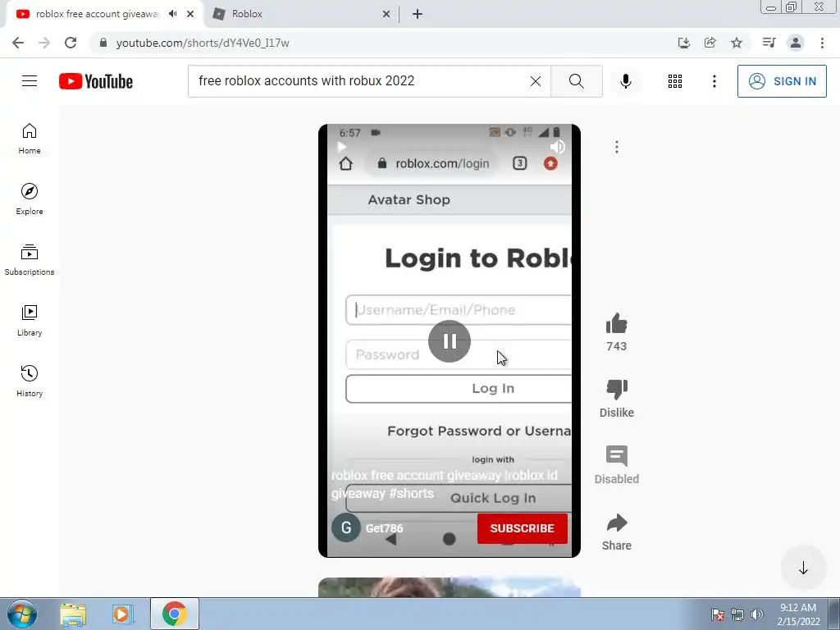Open the short's three-dot options menu
The height and width of the screenshot is (630, 840).
coord(617,147)
